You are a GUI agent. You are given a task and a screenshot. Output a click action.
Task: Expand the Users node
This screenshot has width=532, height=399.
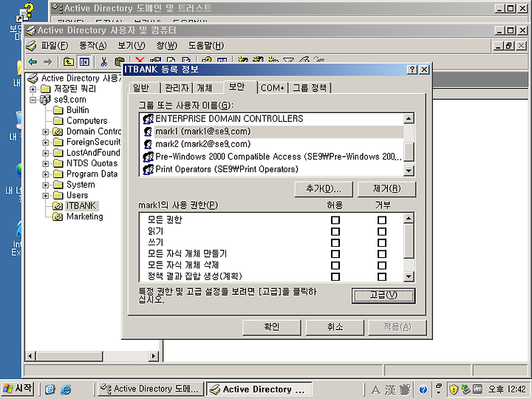(46, 196)
